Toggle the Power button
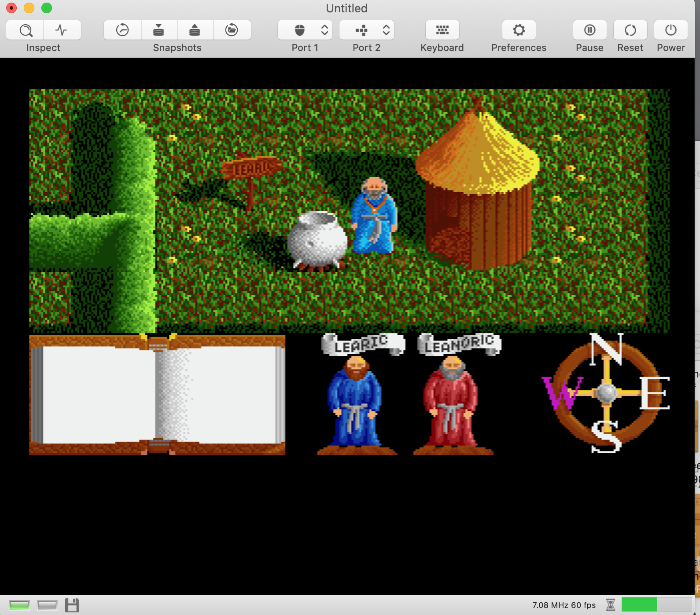Screen dimensions: 700x615 pos(671,30)
